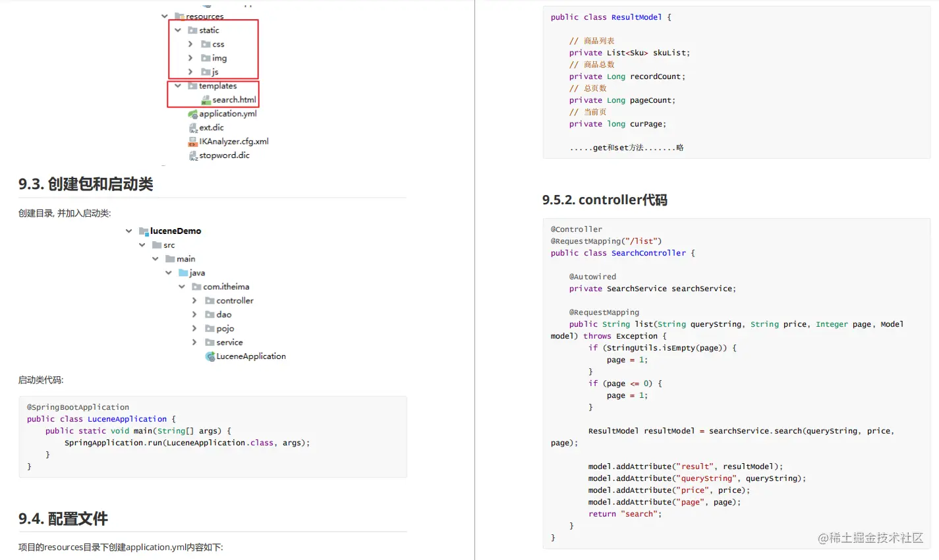Click heading 9.3. 创建包和启动类

pos(86,184)
